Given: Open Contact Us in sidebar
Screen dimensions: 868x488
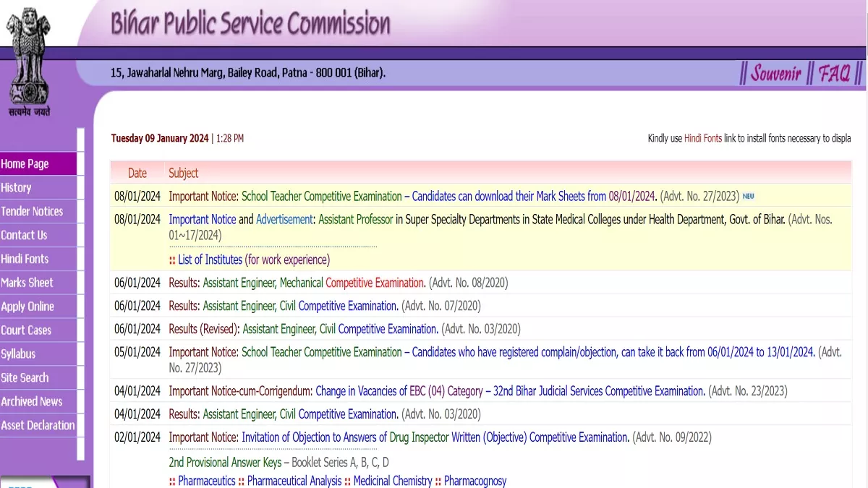Looking at the screenshot, I should (x=38, y=235).
